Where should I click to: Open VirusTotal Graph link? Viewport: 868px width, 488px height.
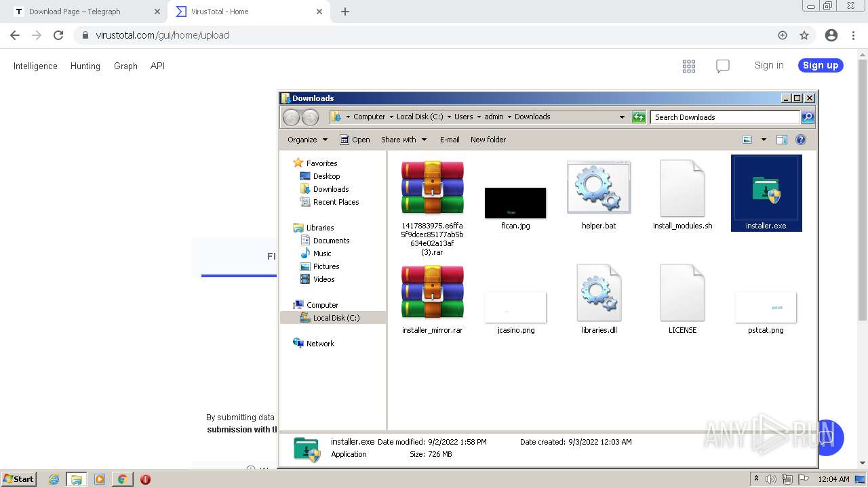click(125, 66)
